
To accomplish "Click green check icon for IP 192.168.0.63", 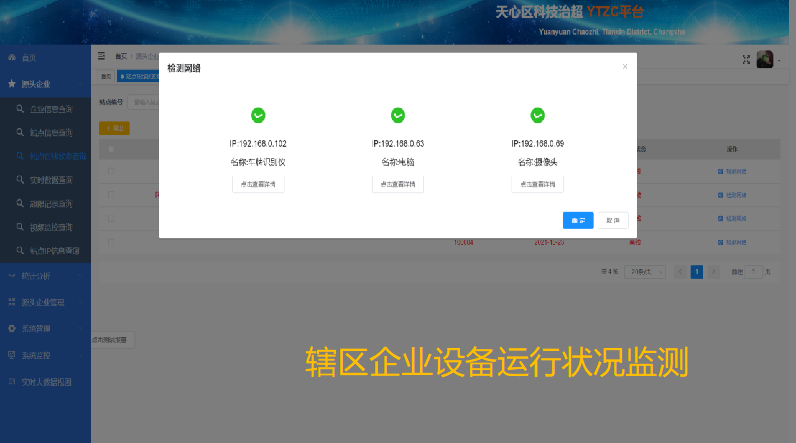I will pos(397,115).
